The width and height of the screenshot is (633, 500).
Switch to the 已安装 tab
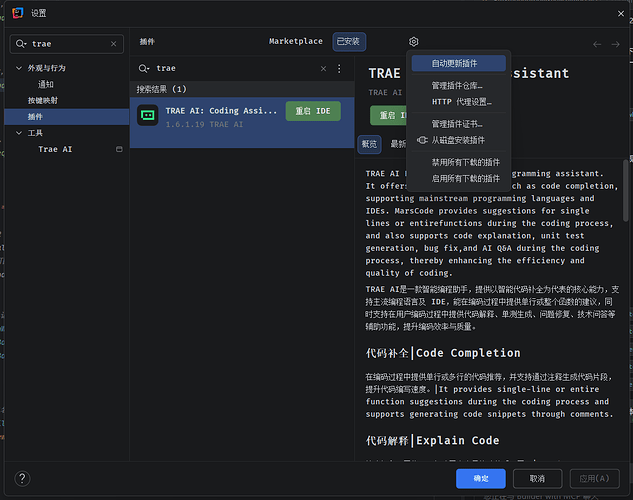(x=349, y=42)
